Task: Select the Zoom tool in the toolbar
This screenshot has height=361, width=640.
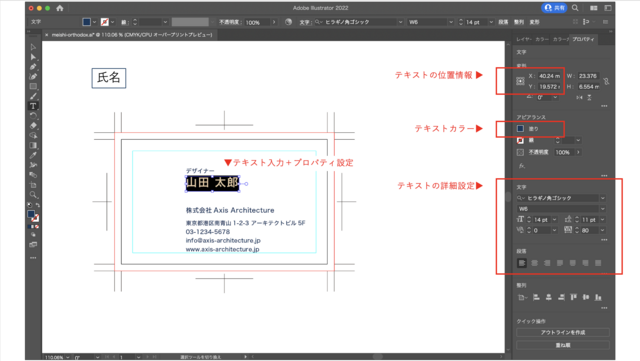Action: 33,195
